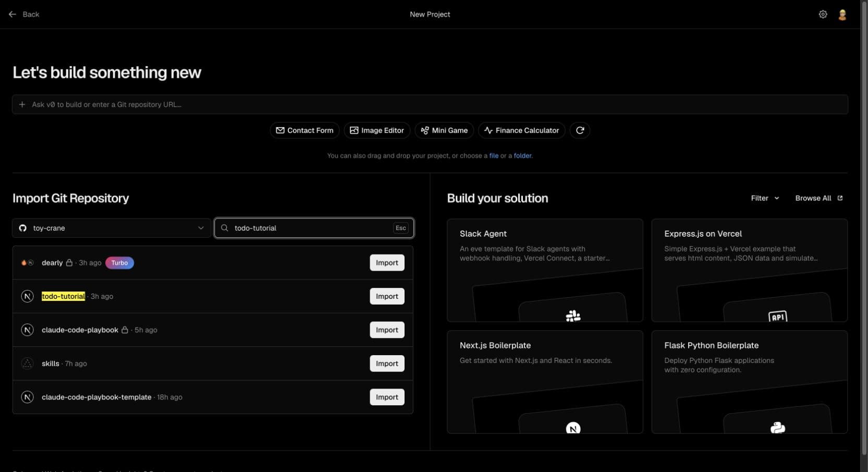Click the Next.js icon beside claude-code-playbook
The image size is (868, 472).
27,330
